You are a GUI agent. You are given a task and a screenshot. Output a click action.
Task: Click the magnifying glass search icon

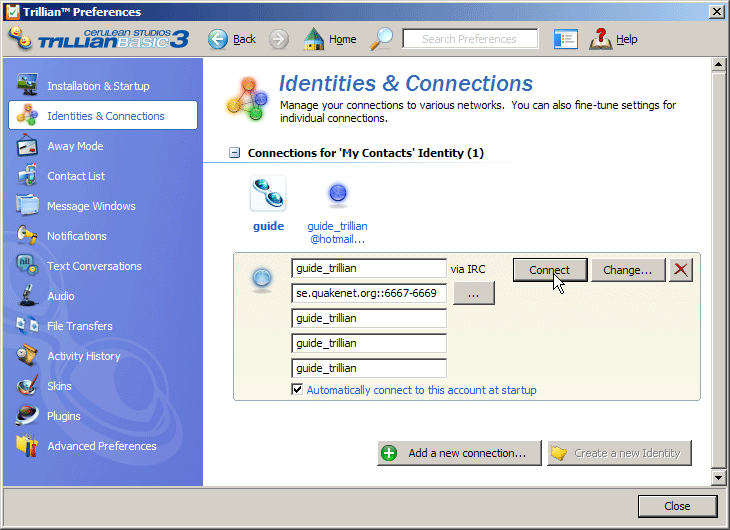(381, 39)
